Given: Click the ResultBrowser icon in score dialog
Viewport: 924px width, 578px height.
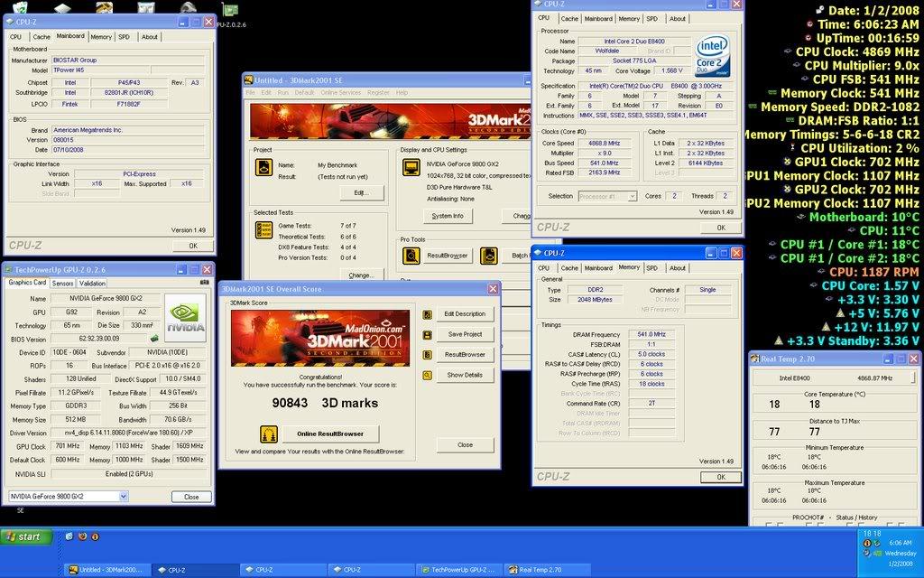Looking at the screenshot, I should [427, 355].
